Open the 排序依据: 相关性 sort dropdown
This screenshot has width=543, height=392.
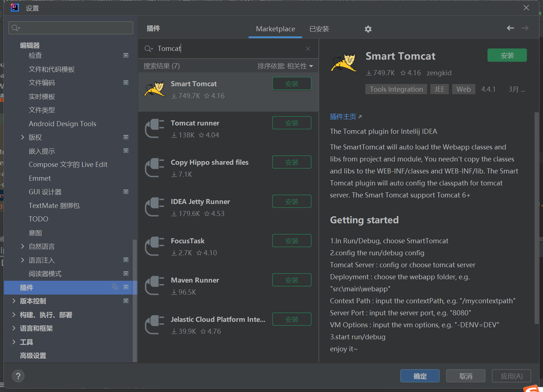pos(285,66)
